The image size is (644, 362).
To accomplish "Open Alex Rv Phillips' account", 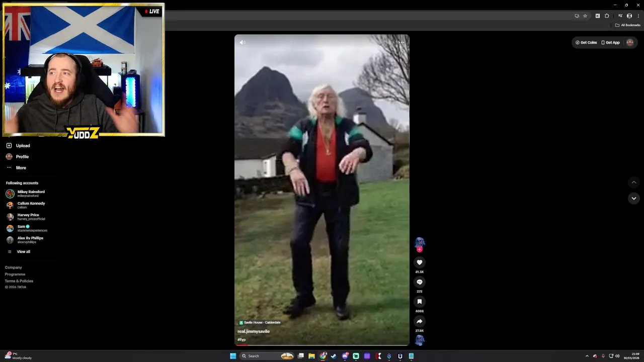I will [25, 240].
